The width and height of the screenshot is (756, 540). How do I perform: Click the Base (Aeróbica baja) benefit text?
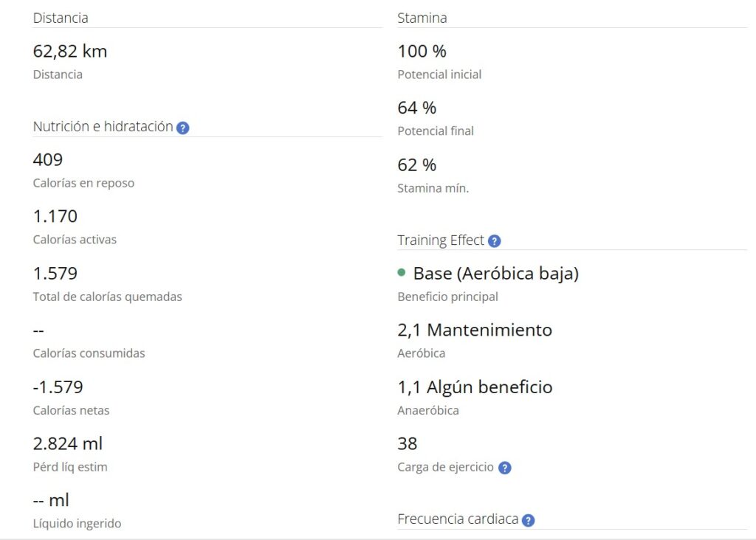click(x=495, y=273)
